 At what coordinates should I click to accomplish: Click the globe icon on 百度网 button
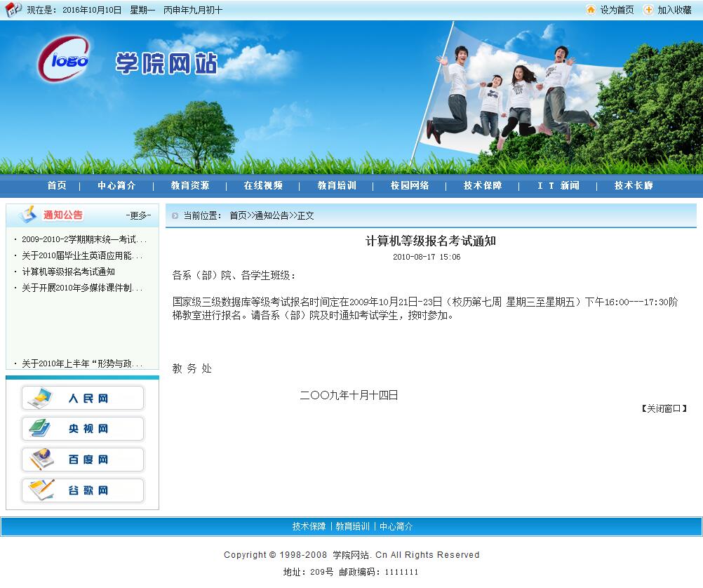[41, 459]
